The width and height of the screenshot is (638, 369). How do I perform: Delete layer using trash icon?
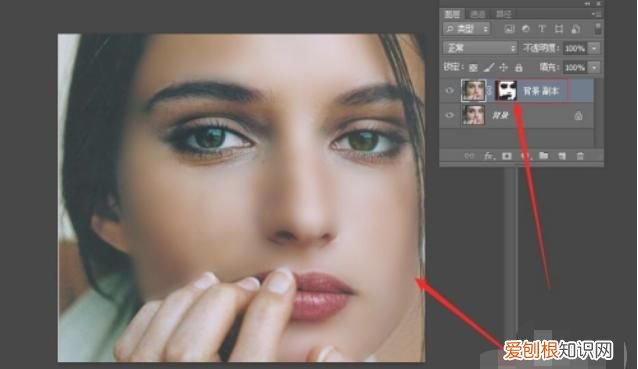point(580,156)
